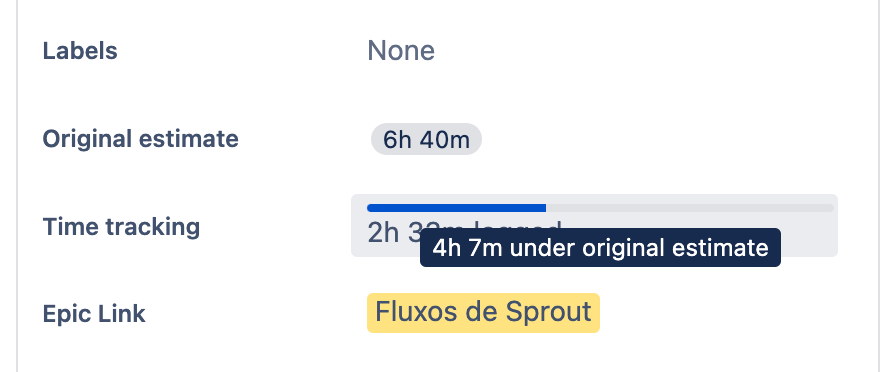Screen dimensions: 880x372
Task: Open time tracking via the logged time text
Action: tap(393, 232)
